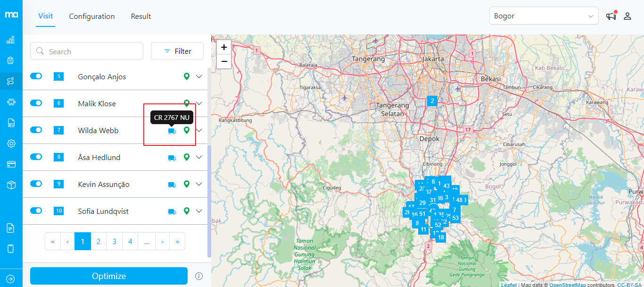Open the route planning sidebar icon

pos(11,81)
